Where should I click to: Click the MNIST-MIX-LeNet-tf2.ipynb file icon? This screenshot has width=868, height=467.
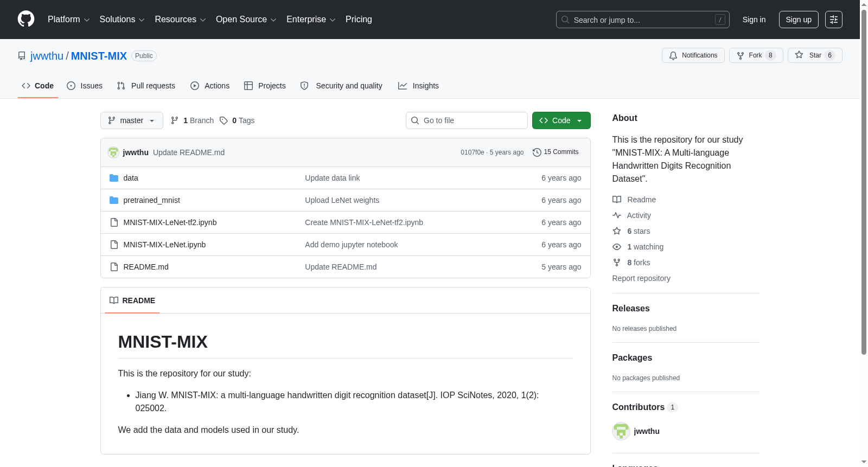pyautogui.click(x=114, y=222)
